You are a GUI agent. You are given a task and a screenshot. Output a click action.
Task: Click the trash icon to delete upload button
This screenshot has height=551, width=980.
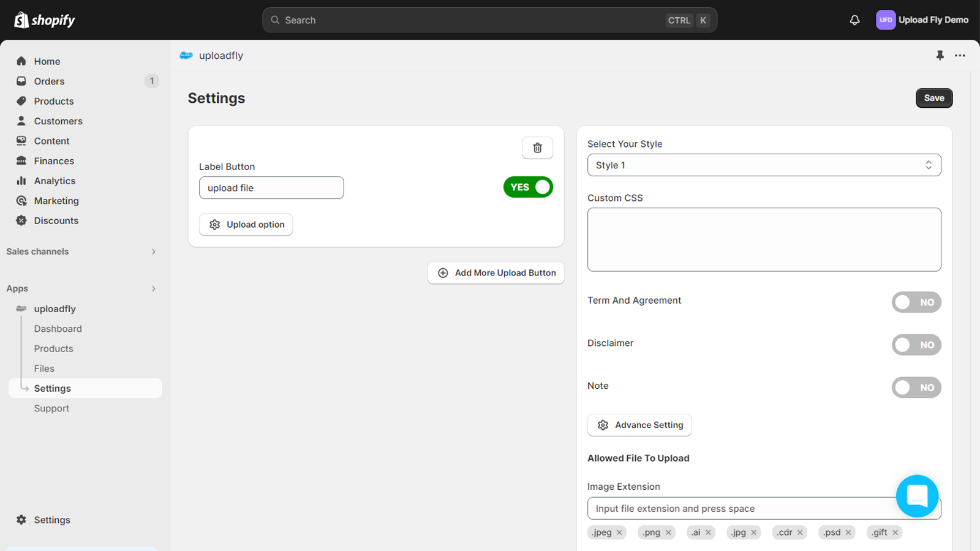[x=537, y=148]
